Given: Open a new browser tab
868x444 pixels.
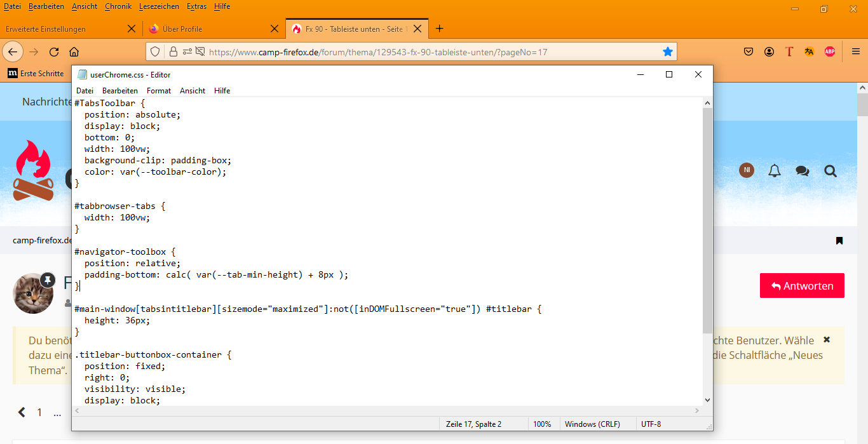Looking at the screenshot, I should pyautogui.click(x=439, y=29).
